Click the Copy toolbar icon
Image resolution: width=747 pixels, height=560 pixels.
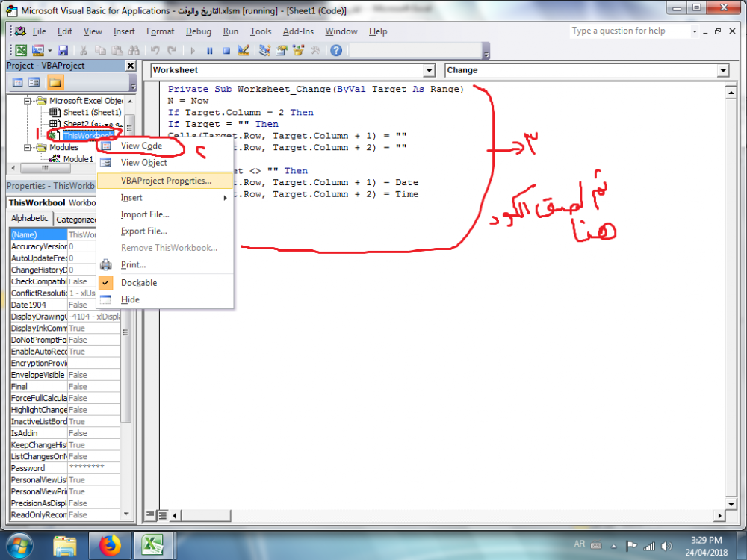[x=100, y=50]
